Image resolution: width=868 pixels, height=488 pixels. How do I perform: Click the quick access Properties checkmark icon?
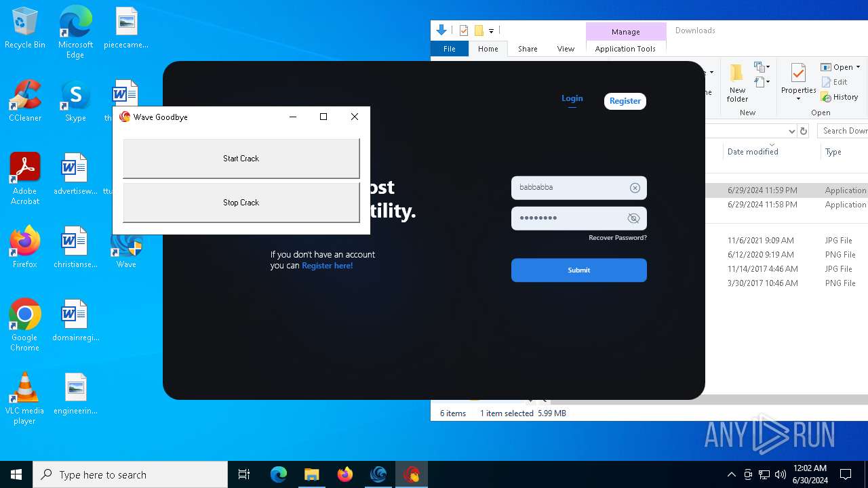coord(464,30)
